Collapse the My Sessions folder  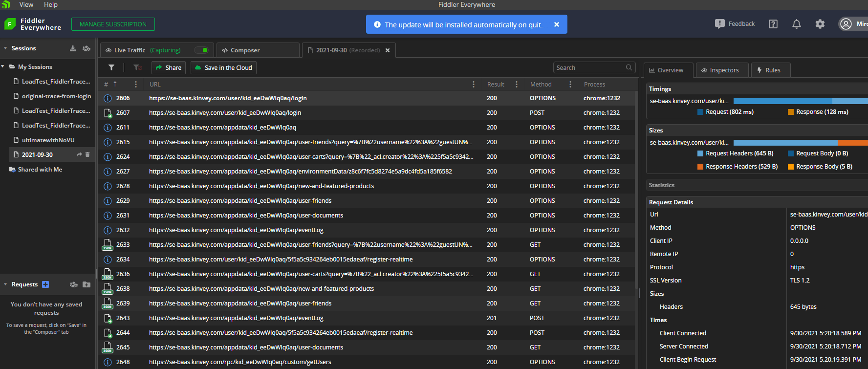tap(3, 66)
